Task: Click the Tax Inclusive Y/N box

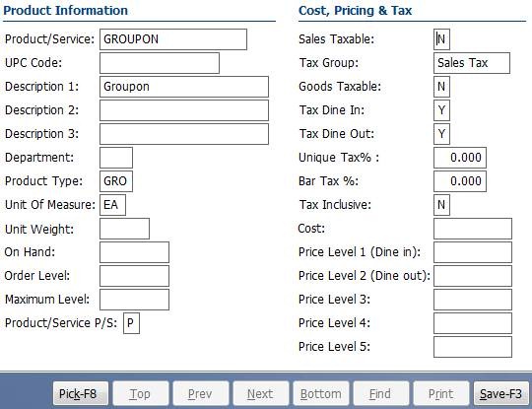Action: point(441,205)
